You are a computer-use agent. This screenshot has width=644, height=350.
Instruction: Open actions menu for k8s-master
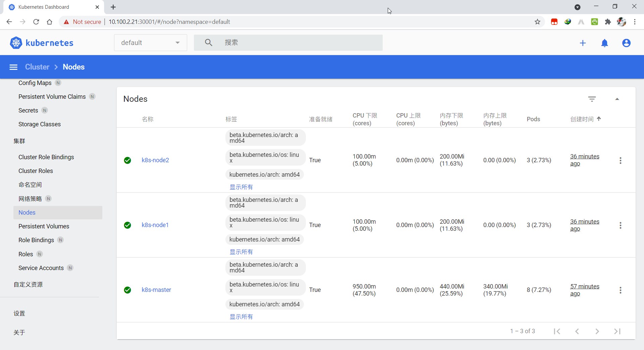coord(621,290)
